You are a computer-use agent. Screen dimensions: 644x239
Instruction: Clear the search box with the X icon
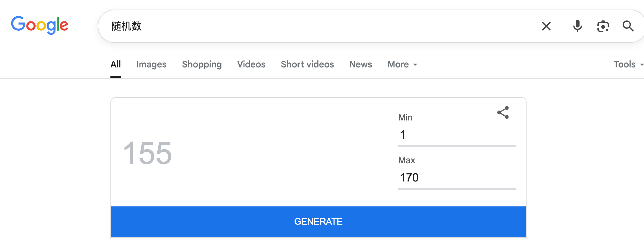(546, 26)
